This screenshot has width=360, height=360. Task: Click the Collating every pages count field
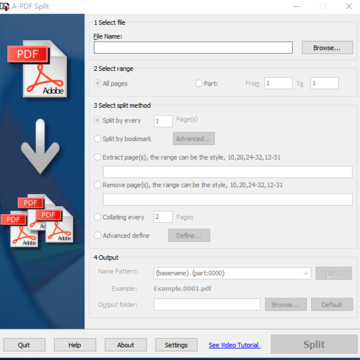pyautogui.click(x=163, y=217)
